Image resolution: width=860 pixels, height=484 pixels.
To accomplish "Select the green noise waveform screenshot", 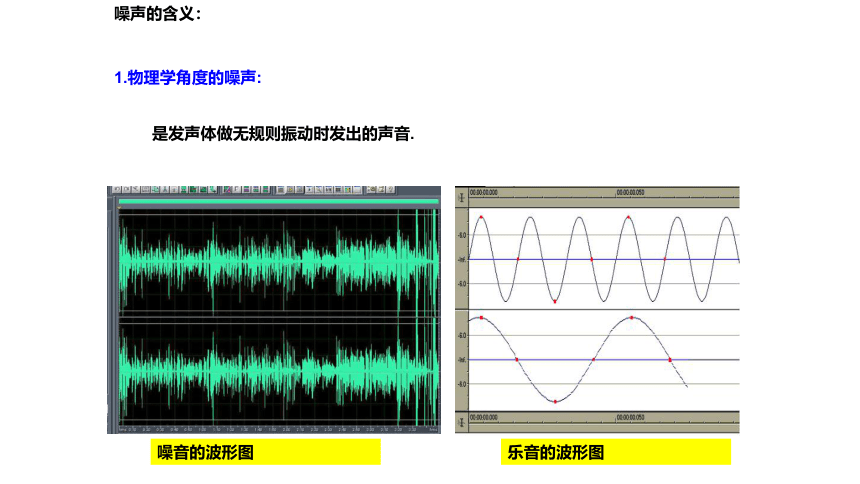I will click(x=274, y=310).
